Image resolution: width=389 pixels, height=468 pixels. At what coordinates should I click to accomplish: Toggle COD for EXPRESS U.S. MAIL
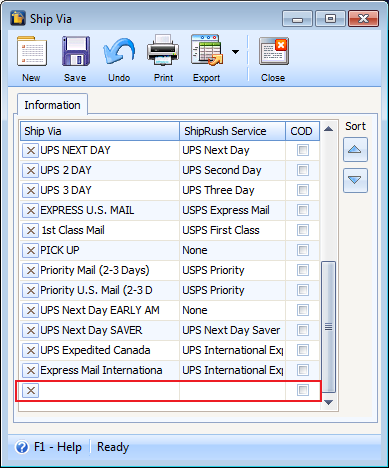pos(303,210)
